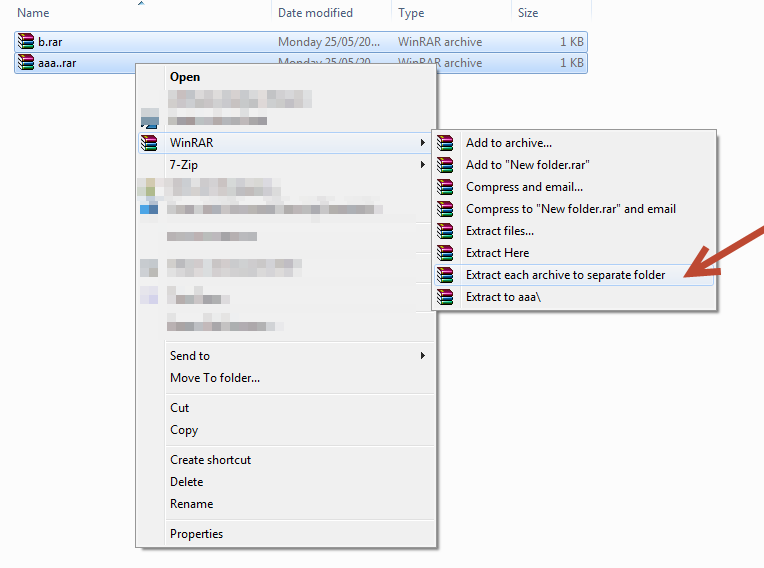Click icon beside Add to archive...
764x568 pixels.
tap(445, 143)
